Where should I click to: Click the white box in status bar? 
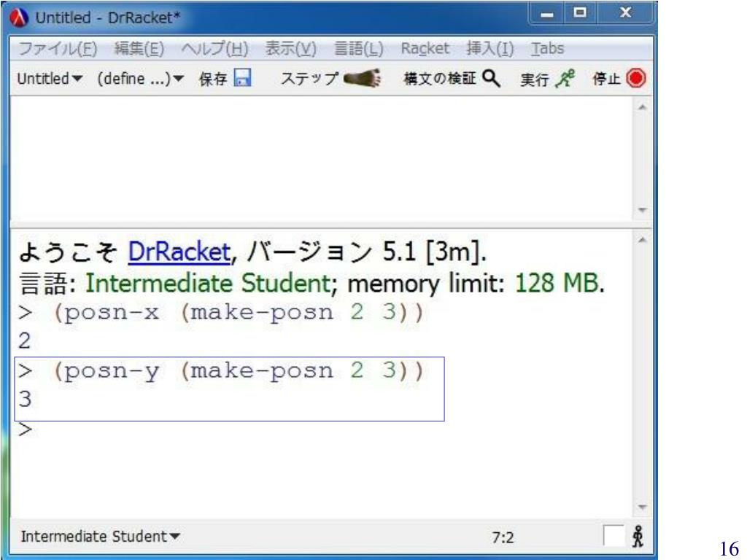[614, 536]
